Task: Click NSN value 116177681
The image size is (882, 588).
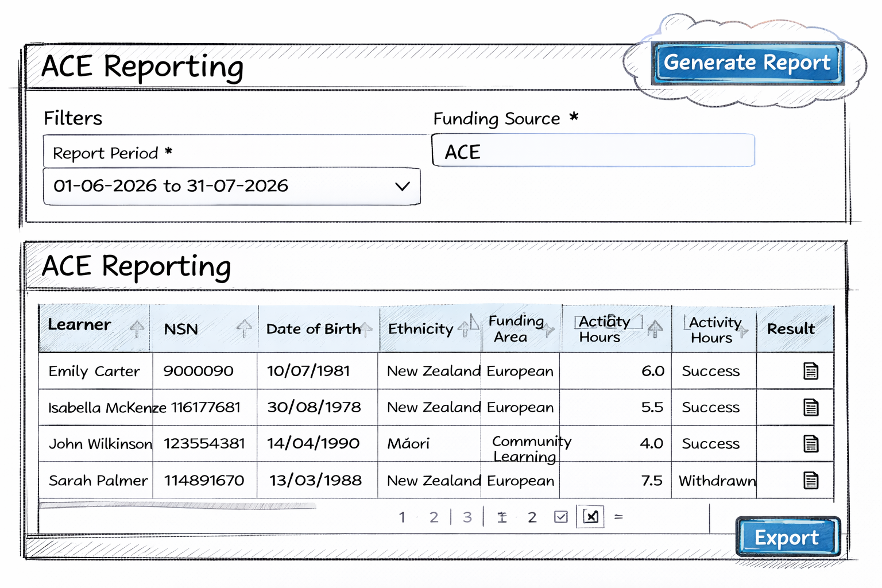Action: [206, 408]
